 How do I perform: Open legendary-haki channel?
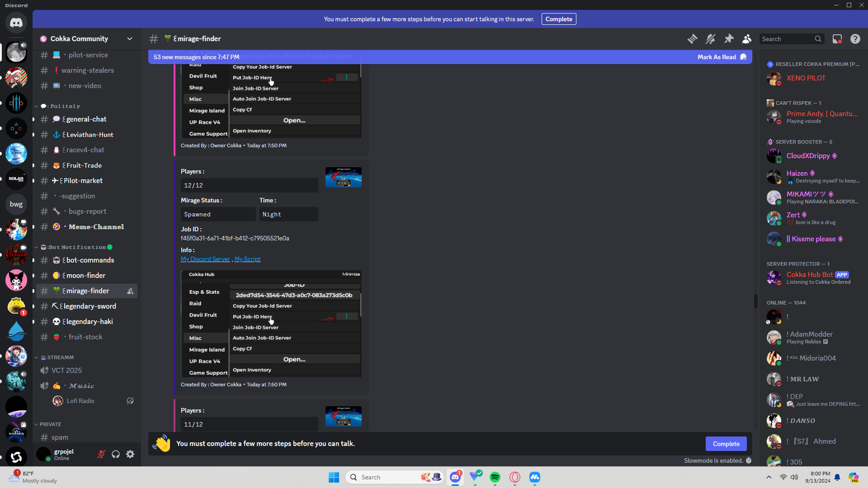(87, 322)
